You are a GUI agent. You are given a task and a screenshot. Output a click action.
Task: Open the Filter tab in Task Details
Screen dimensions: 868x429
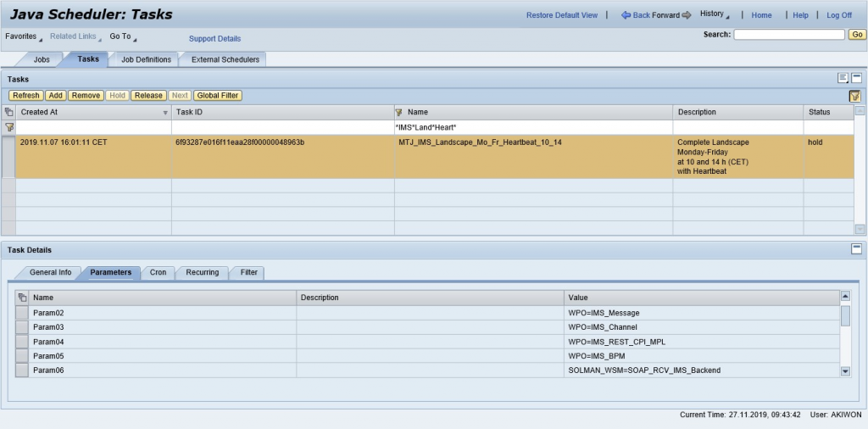[249, 272]
